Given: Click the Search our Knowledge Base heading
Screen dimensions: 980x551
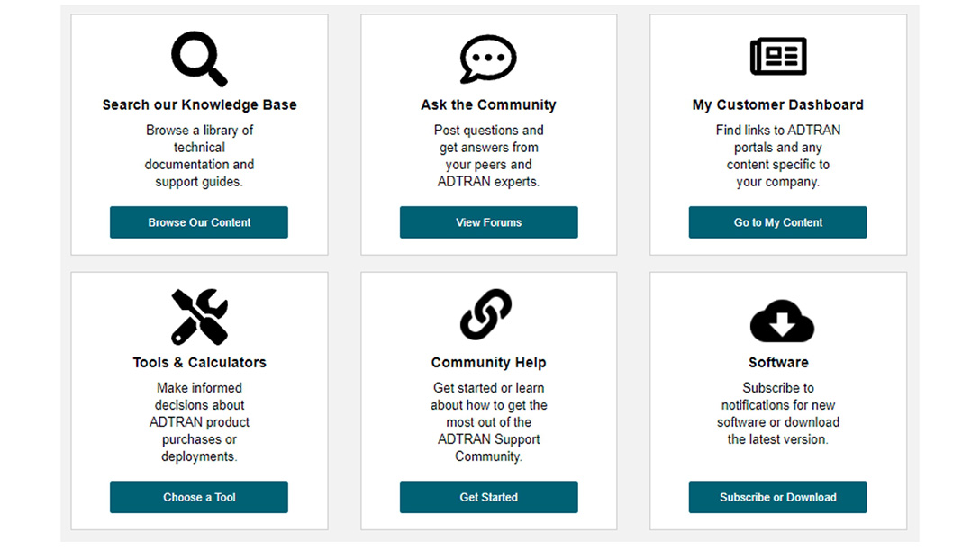Looking at the screenshot, I should point(199,104).
